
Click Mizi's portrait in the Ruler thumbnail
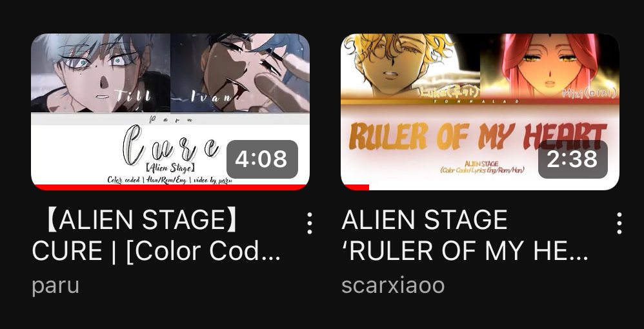[550, 66]
